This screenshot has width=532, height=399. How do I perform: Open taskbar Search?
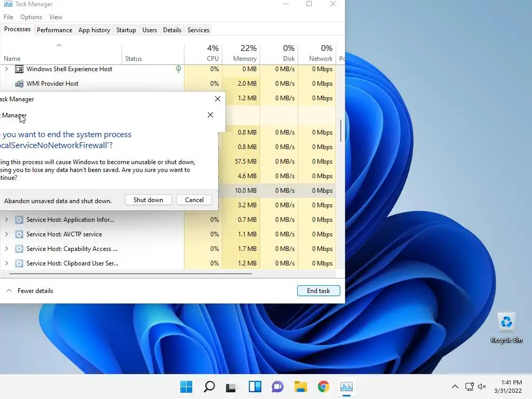click(209, 387)
